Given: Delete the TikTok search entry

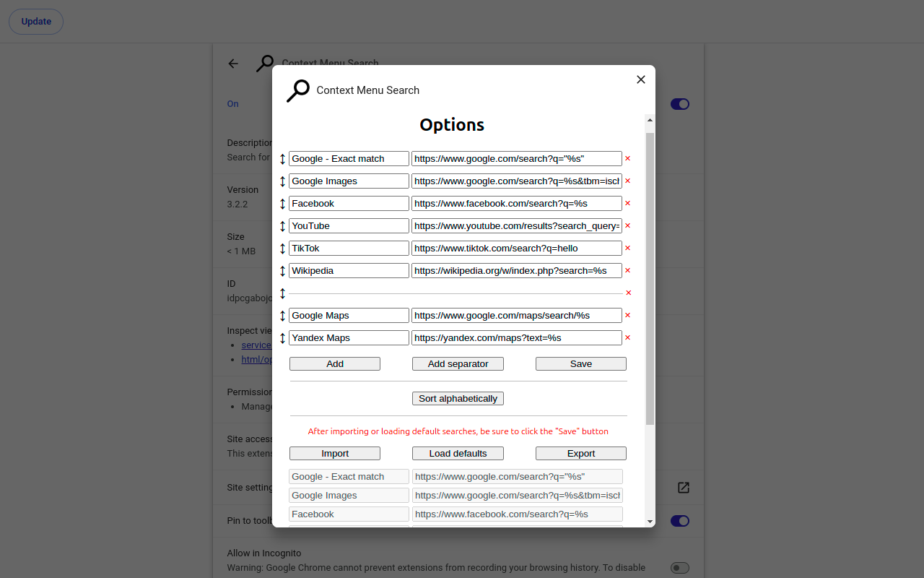Looking at the screenshot, I should 627,249.
